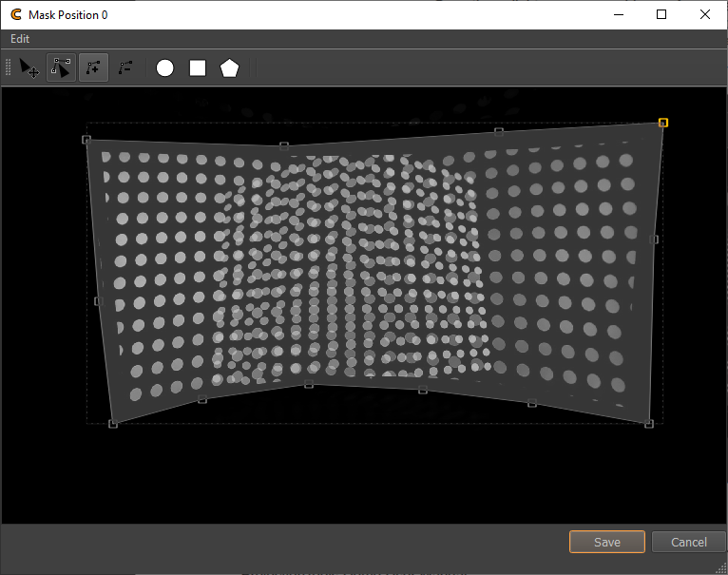Select the highlighted top-right mask point
The width and height of the screenshot is (728, 575).
pyautogui.click(x=663, y=123)
